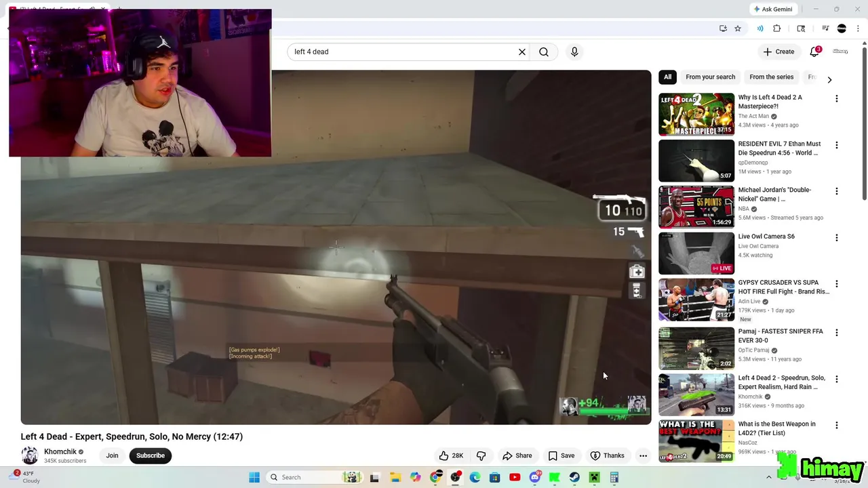Open the YouTube account avatar menu
The height and width of the screenshot is (488, 868).
[x=840, y=52]
